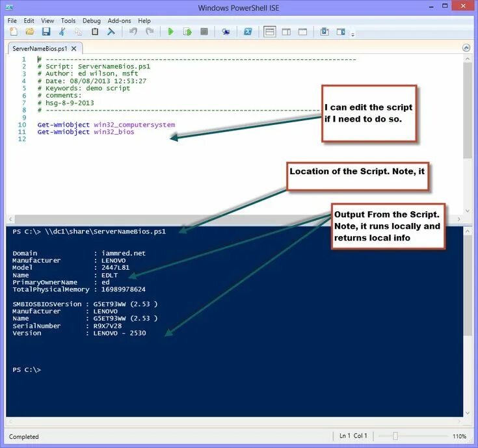Open new remote PowerShell tab icon

click(226, 32)
